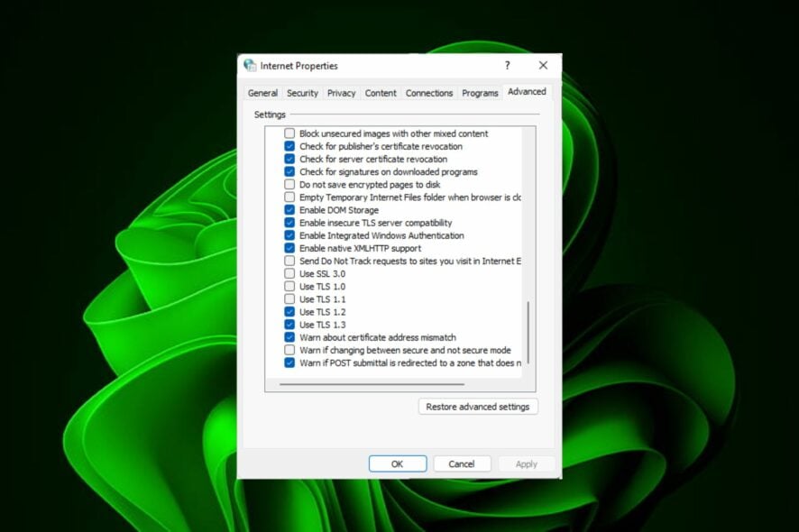Viewport: 799px width, 532px height.
Task: Click the OK button
Action: click(x=397, y=463)
